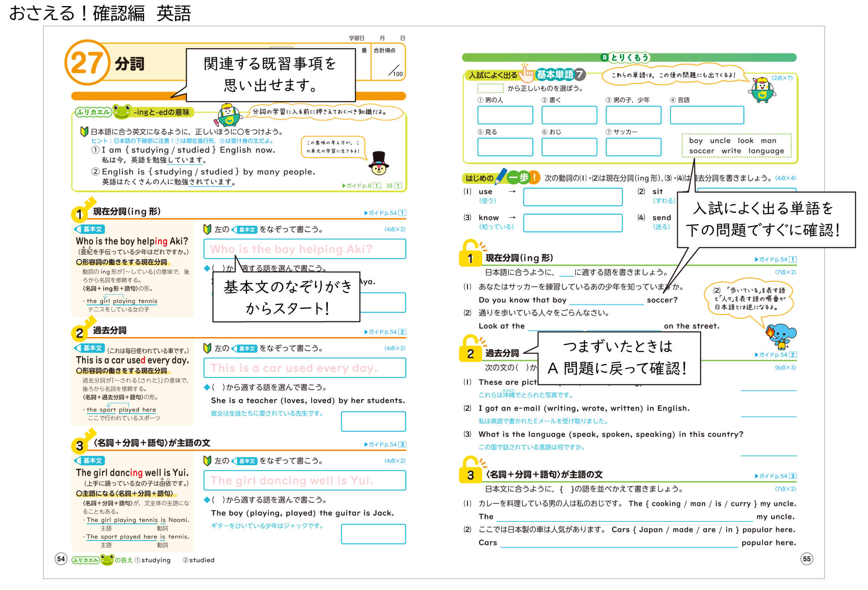The image size is (868, 590).
Task: Click the green B badge in とりくもう
Action: (x=605, y=57)
